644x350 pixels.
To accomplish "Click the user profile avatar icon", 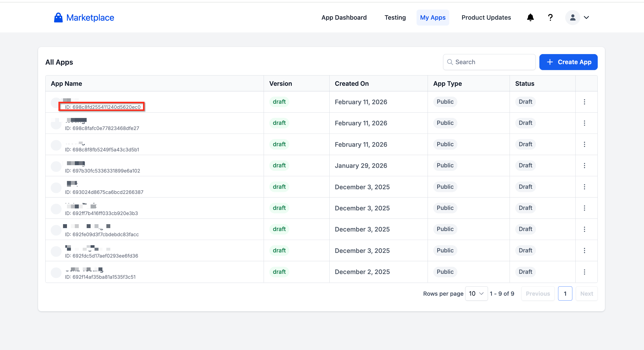I will pyautogui.click(x=573, y=17).
